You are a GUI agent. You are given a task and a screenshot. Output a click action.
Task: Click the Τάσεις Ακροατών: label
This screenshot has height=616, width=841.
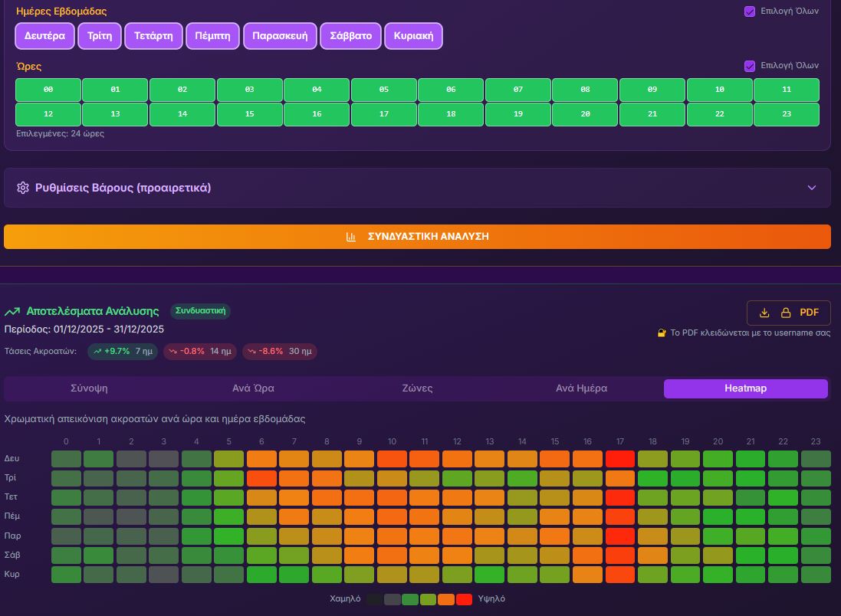coord(40,352)
